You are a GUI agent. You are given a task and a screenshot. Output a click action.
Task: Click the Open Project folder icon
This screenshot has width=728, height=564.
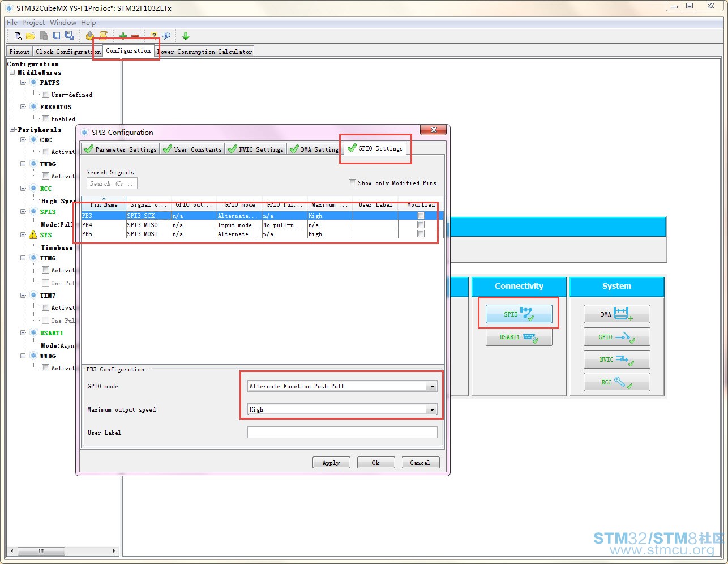click(x=31, y=36)
